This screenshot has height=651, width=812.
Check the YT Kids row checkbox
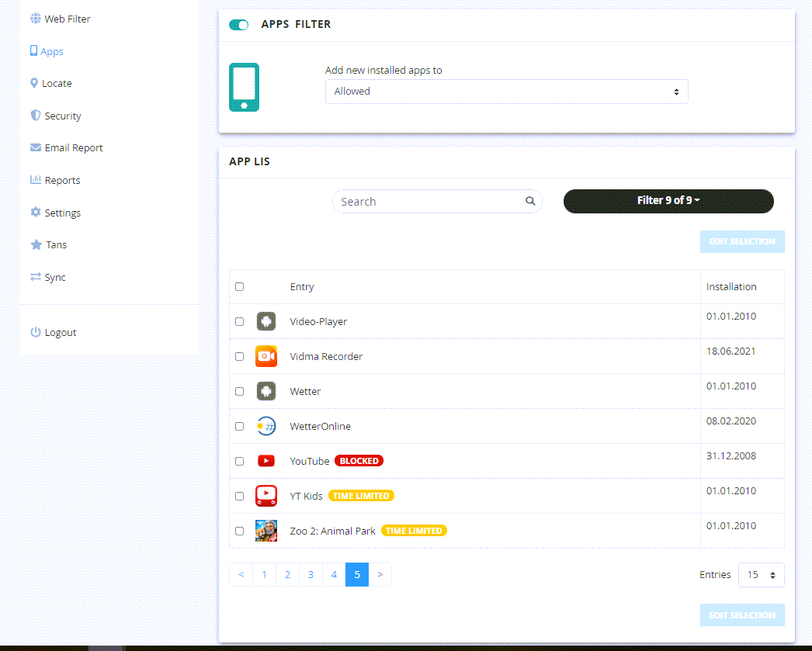point(239,496)
